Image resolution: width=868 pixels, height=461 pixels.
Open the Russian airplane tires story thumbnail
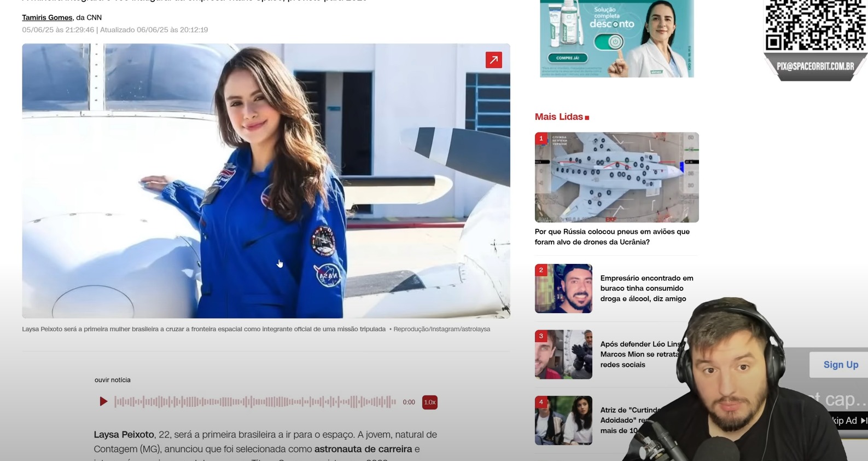click(616, 177)
